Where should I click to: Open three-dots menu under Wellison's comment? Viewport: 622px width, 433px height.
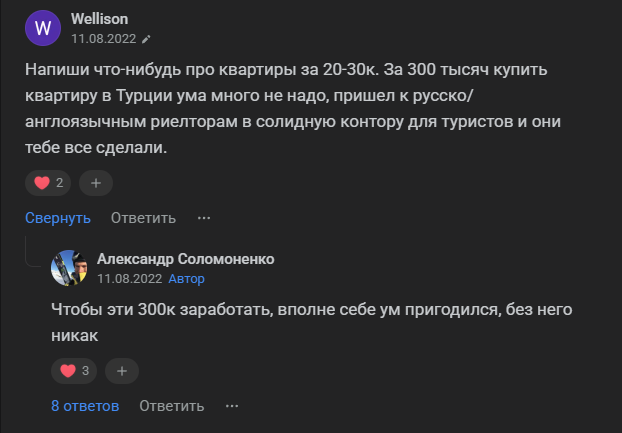click(204, 217)
